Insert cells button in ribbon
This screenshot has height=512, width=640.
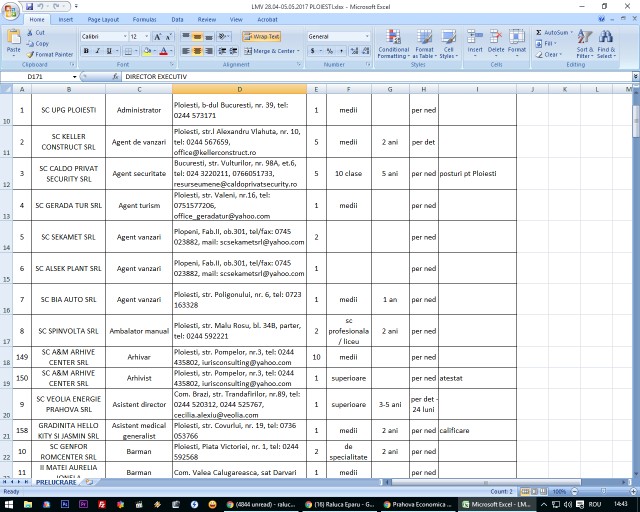475,42
